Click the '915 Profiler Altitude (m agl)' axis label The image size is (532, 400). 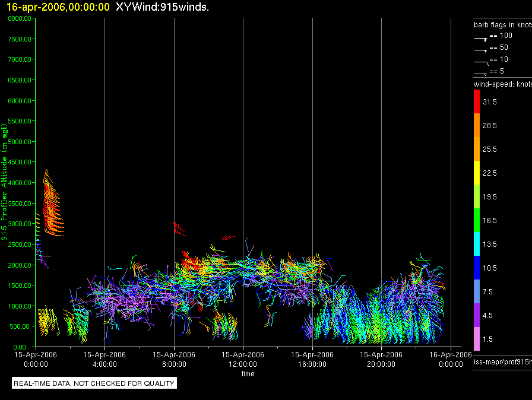pyautogui.click(x=4, y=182)
